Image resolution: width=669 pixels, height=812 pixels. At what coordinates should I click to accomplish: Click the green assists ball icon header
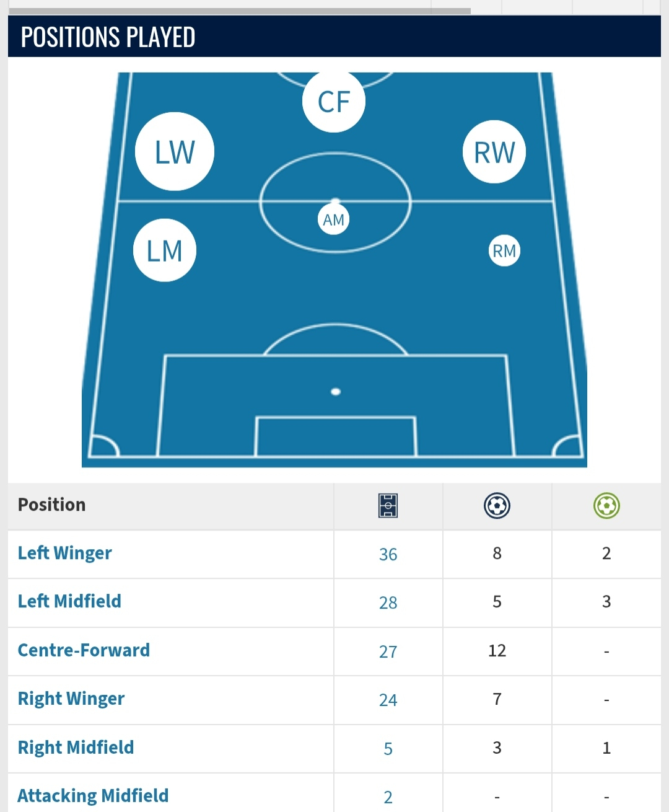[606, 506]
